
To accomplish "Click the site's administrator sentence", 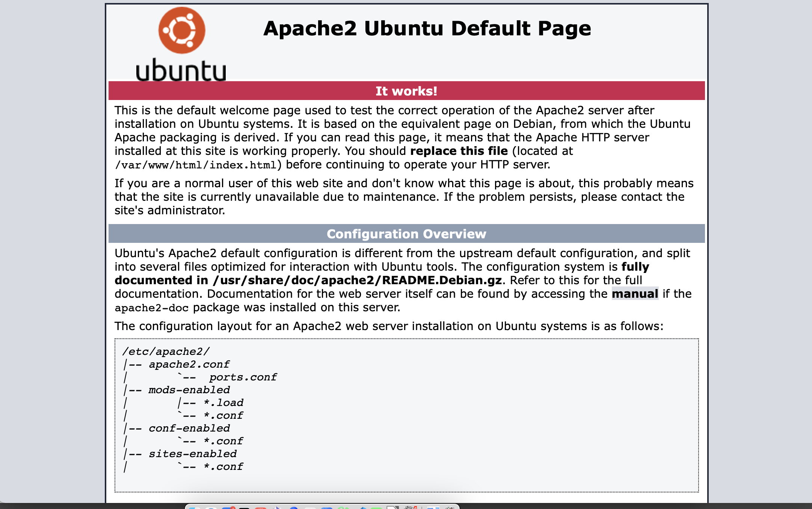I will click(x=170, y=210).
